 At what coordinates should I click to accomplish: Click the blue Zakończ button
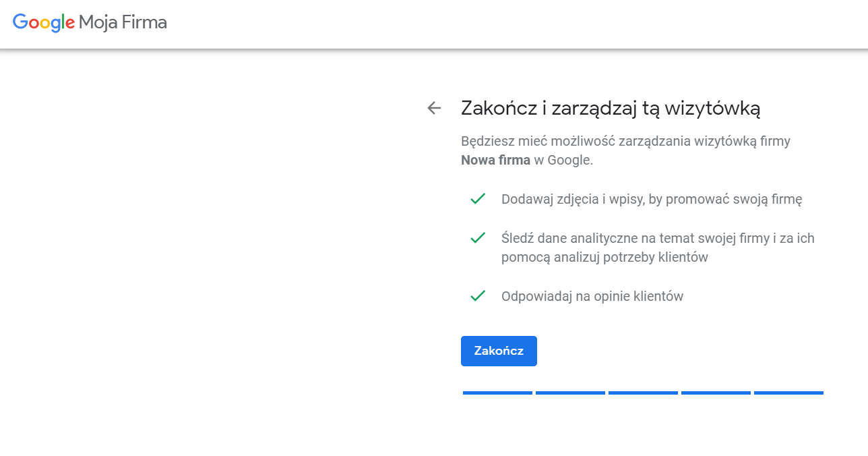[499, 351]
